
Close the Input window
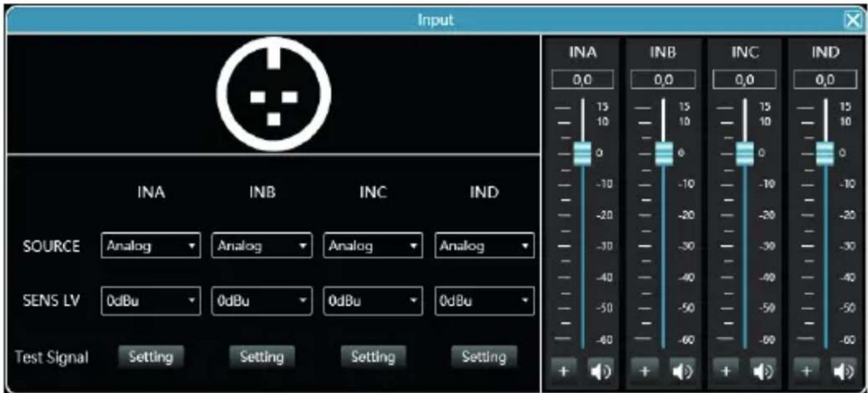point(853,20)
